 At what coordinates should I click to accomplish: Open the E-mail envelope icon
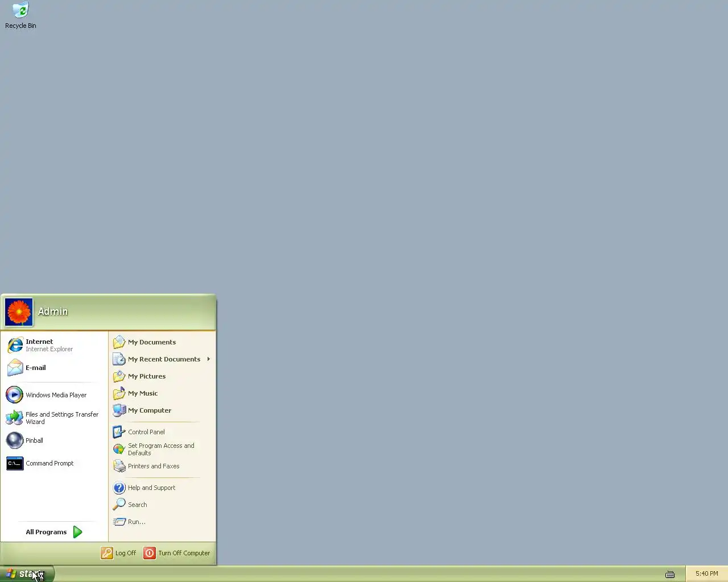pos(15,368)
